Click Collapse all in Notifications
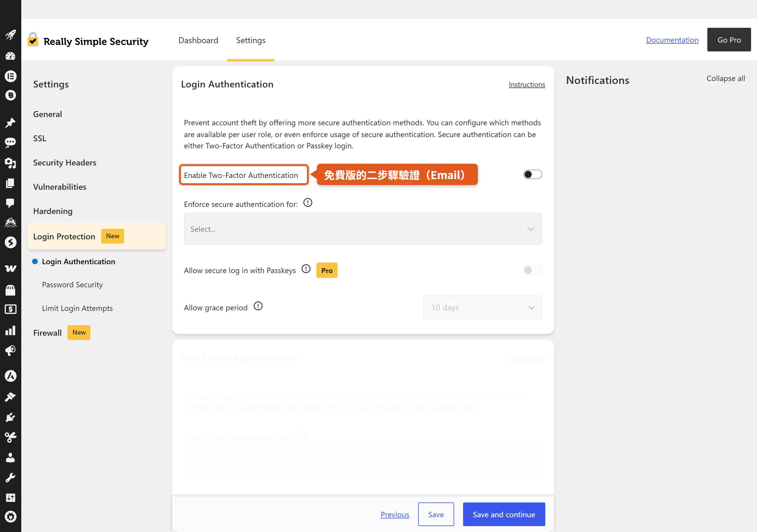This screenshot has width=757, height=532. [725, 78]
